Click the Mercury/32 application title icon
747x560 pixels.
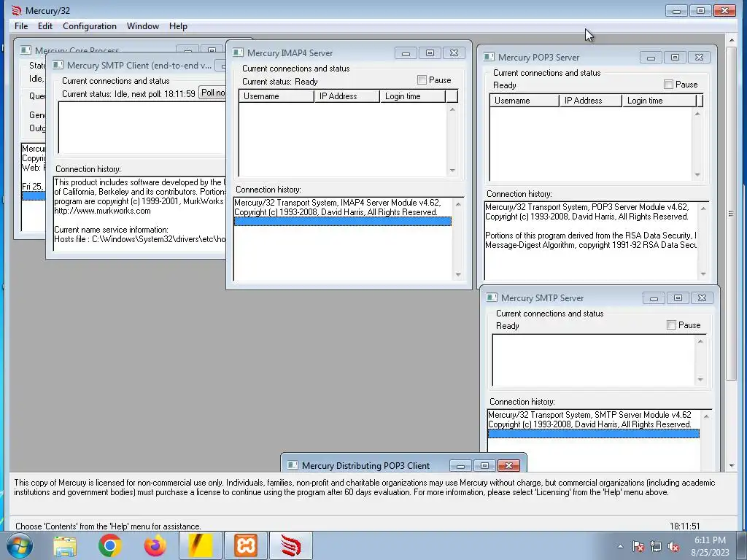[17, 10]
